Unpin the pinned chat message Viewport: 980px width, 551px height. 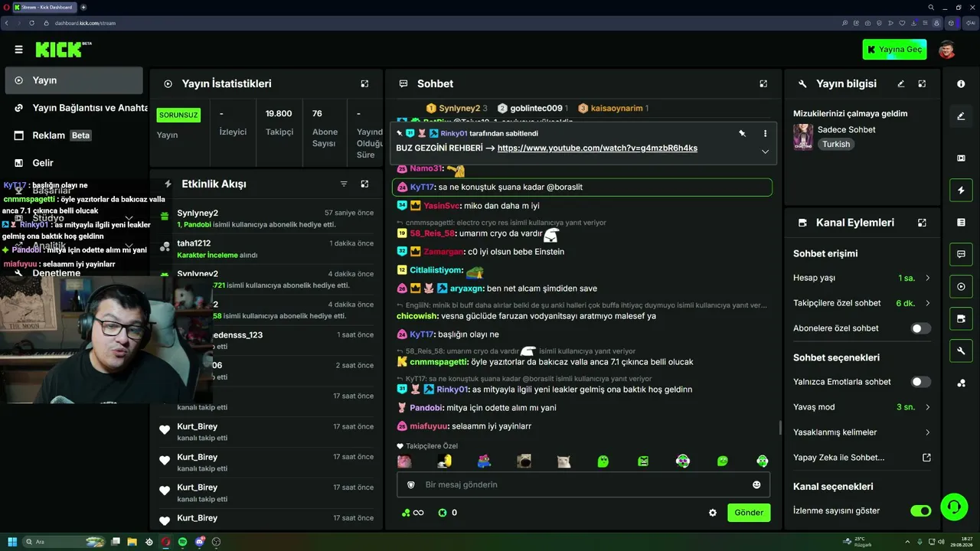pyautogui.click(x=742, y=133)
